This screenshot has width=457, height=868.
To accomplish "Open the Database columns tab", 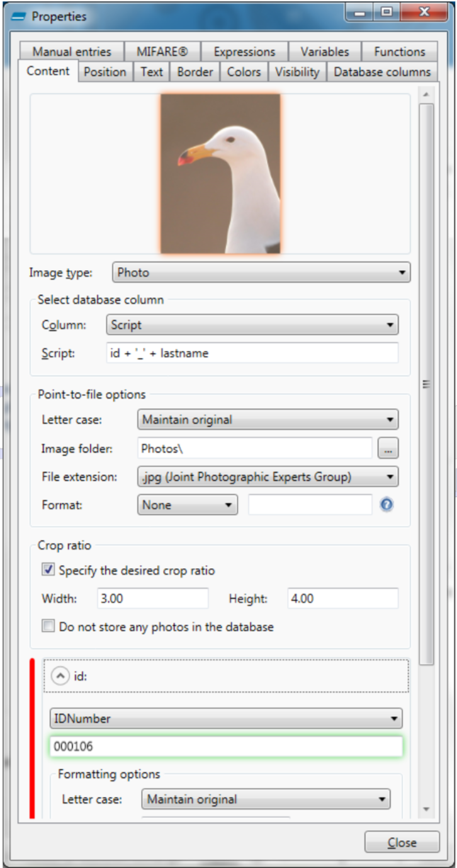I will [x=381, y=72].
